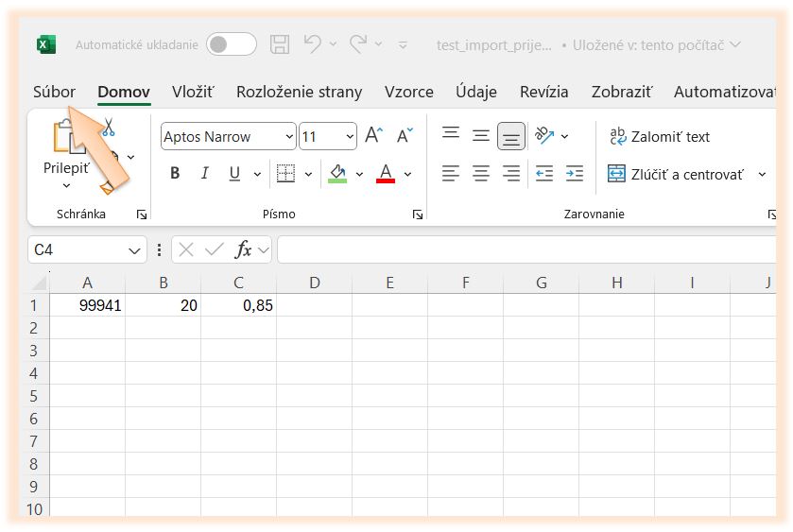Toggle the Automatické ukladanie switch
This screenshot has height=532, width=793.
(232, 44)
